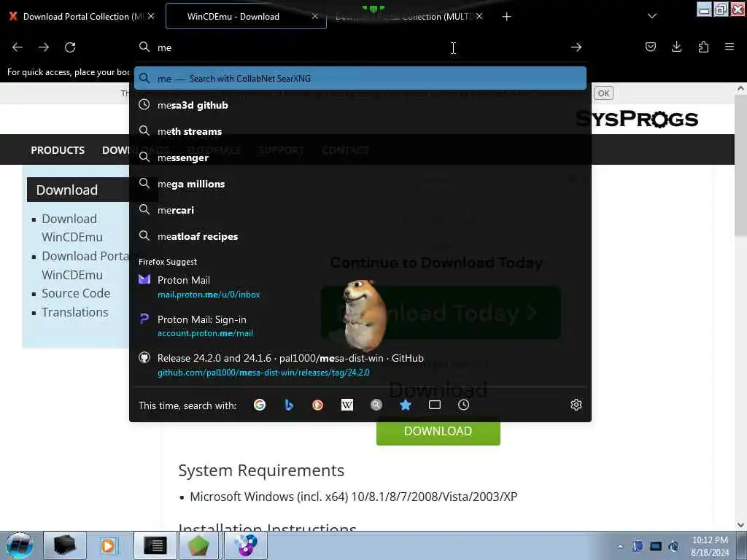Search in open Tabs with the rectangle icon
This screenshot has height=560, width=747.
(x=435, y=405)
